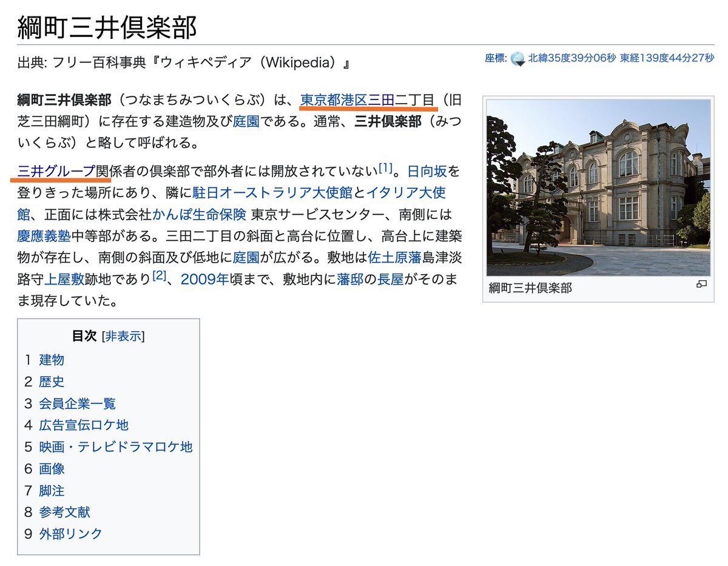Click the globe icon beside coordinates
Viewport: 728px width, 566px height.
pyautogui.click(x=517, y=58)
